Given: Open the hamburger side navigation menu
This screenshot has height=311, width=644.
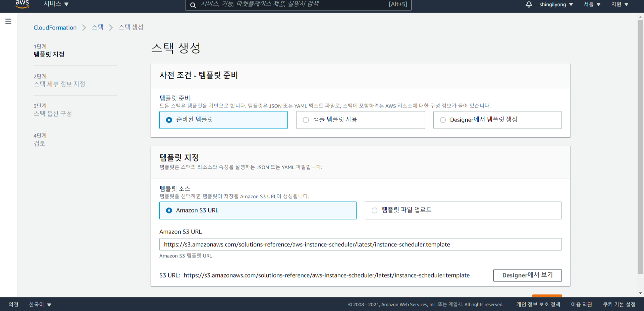Looking at the screenshot, I should click(8, 21).
